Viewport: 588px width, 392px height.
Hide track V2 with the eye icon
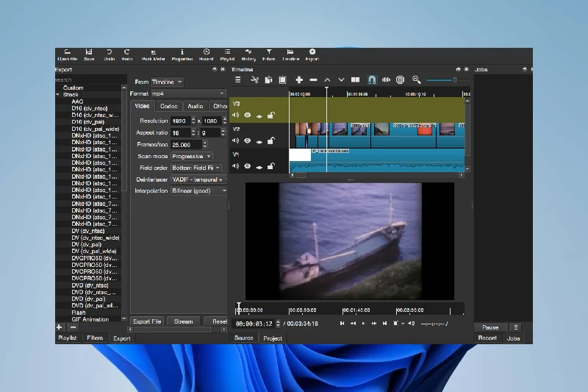248,140
